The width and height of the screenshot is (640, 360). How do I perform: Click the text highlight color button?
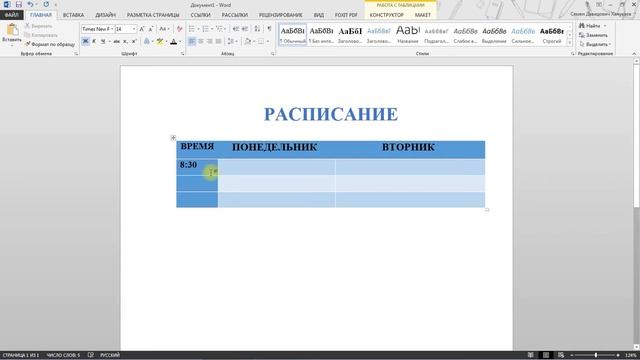pos(160,41)
